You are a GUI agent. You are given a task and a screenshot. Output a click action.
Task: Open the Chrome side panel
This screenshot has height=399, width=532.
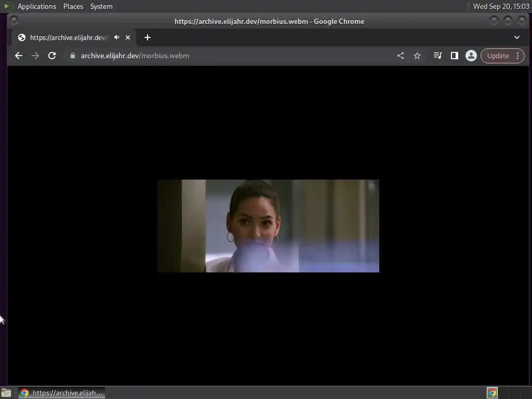click(x=454, y=56)
